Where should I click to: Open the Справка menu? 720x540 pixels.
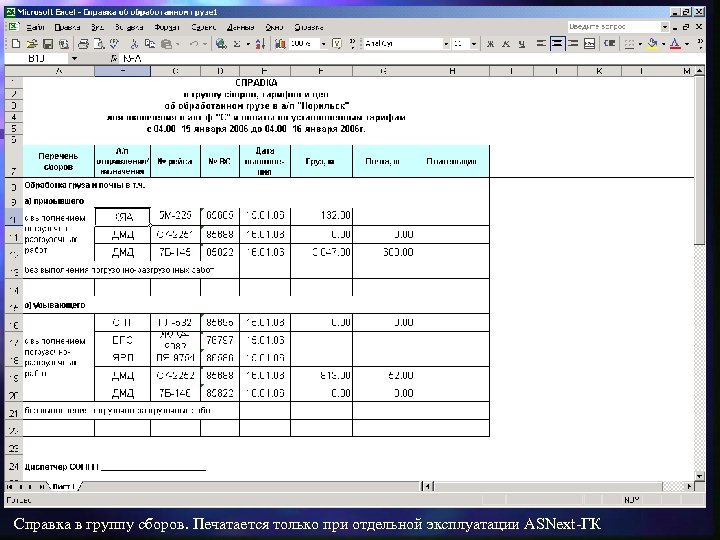(x=309, y=27)
